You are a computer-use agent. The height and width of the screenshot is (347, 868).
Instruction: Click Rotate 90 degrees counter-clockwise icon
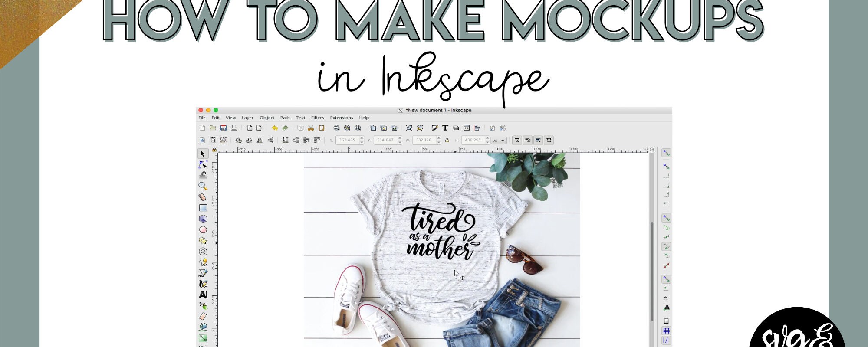pyautogui.click(x=238, y=140)
